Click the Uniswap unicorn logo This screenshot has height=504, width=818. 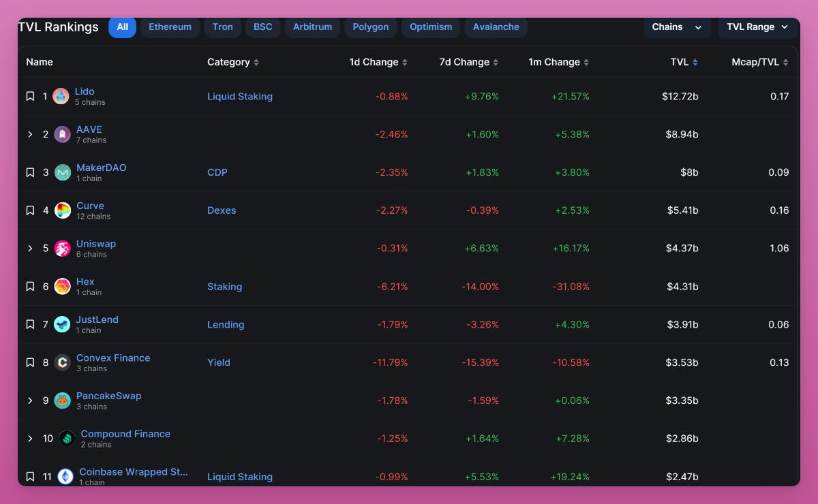click(63, 249)
